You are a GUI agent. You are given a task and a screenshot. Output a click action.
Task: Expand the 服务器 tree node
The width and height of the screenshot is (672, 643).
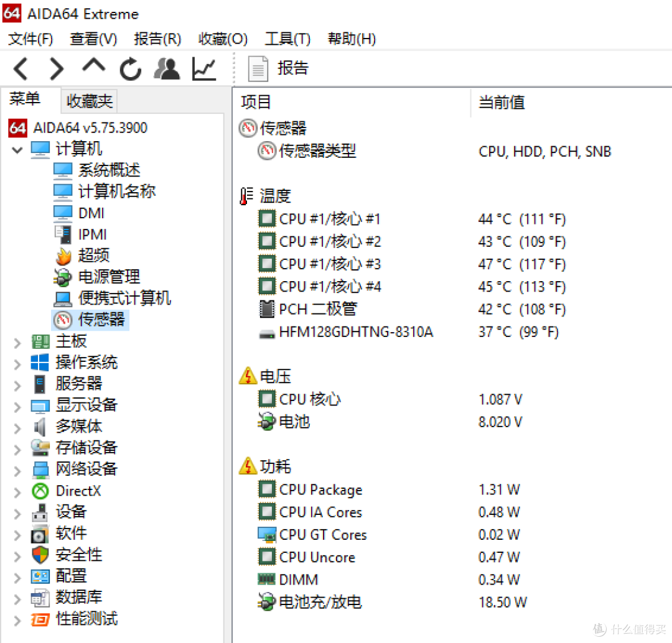coord(17,385)
